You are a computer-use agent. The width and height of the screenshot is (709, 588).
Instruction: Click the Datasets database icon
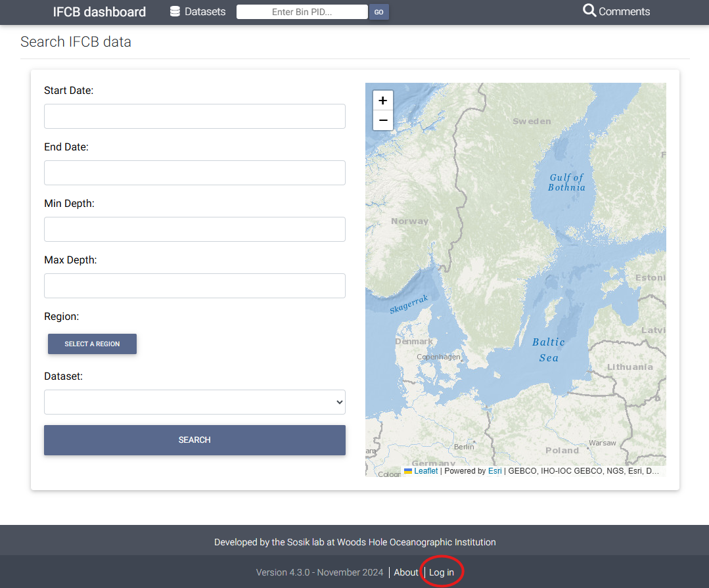pyautogui.click(x=173, y=11)
